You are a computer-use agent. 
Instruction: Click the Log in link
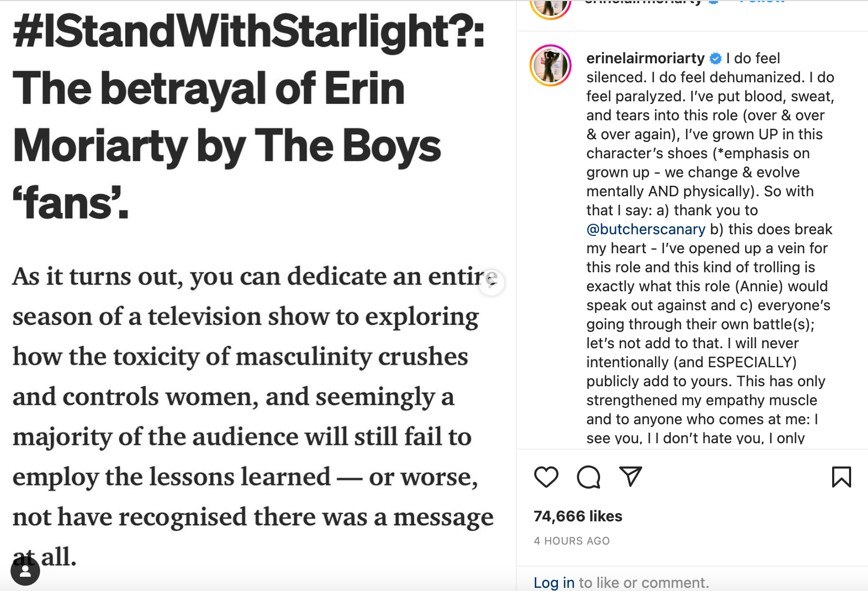click(x=554, y=582)
